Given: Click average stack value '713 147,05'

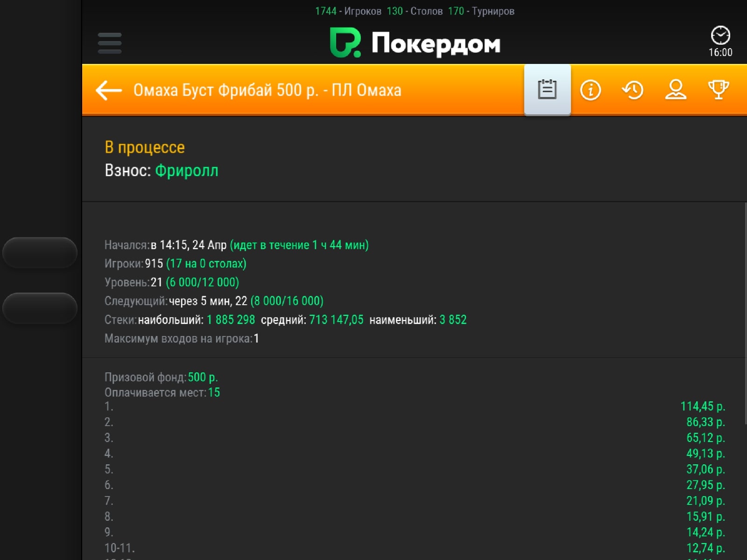Looking at the screenshot, I should (336, 320).
